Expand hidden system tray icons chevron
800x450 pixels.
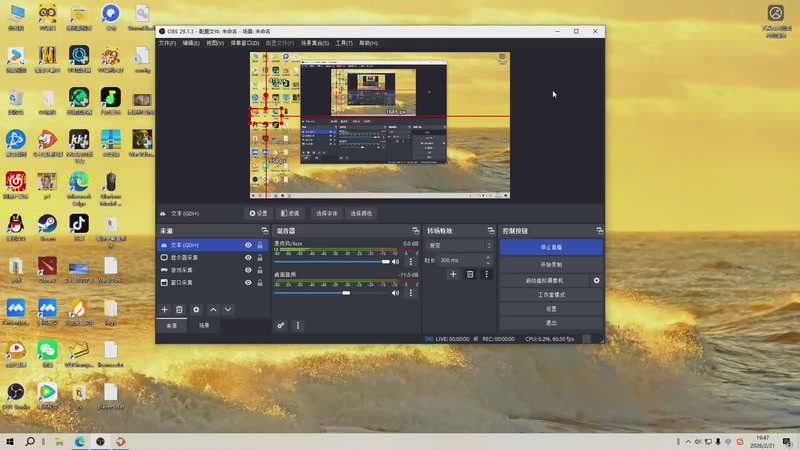click(x=688, y=442)
